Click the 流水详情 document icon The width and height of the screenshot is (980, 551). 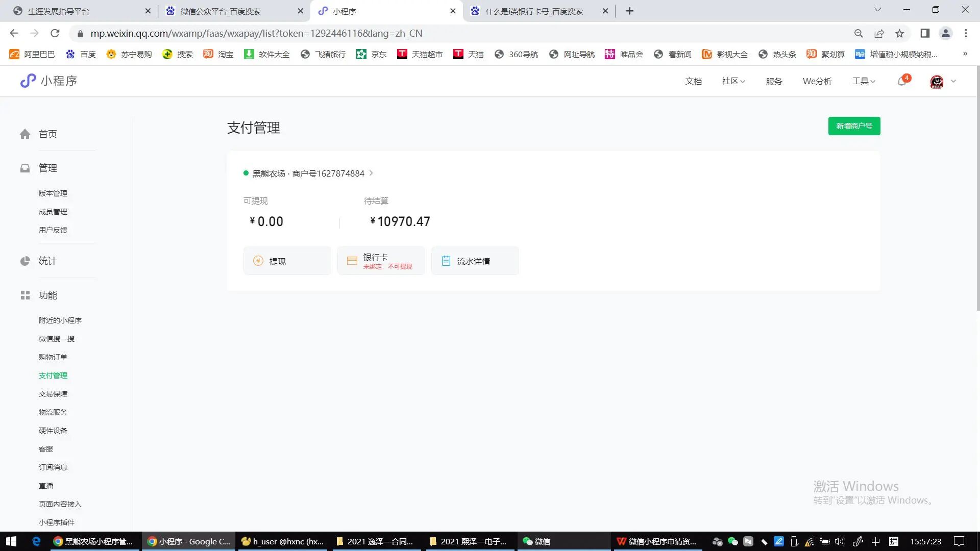[446, 261]
